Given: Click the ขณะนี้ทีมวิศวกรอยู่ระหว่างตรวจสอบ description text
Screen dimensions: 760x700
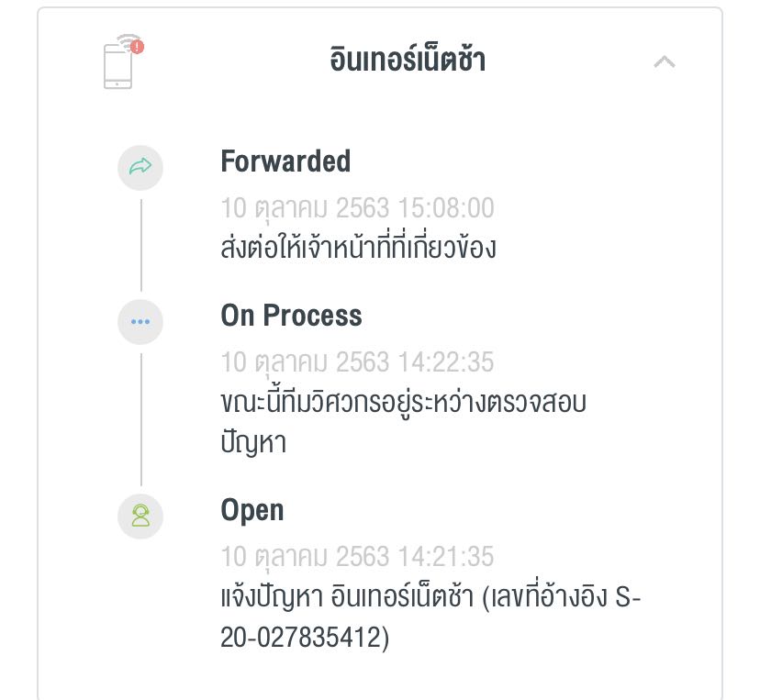Looking at the screenshot, I should (403, 402).
